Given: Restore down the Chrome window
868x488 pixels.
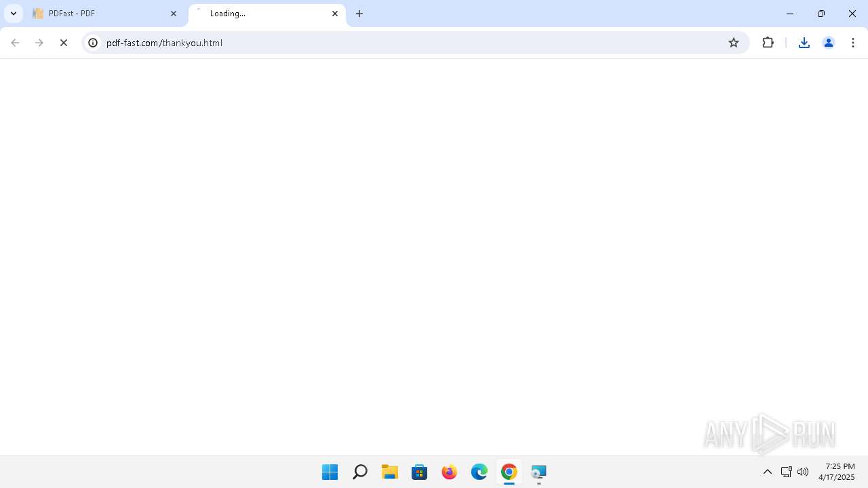Looking at the screenshot, I should (821, 14).
